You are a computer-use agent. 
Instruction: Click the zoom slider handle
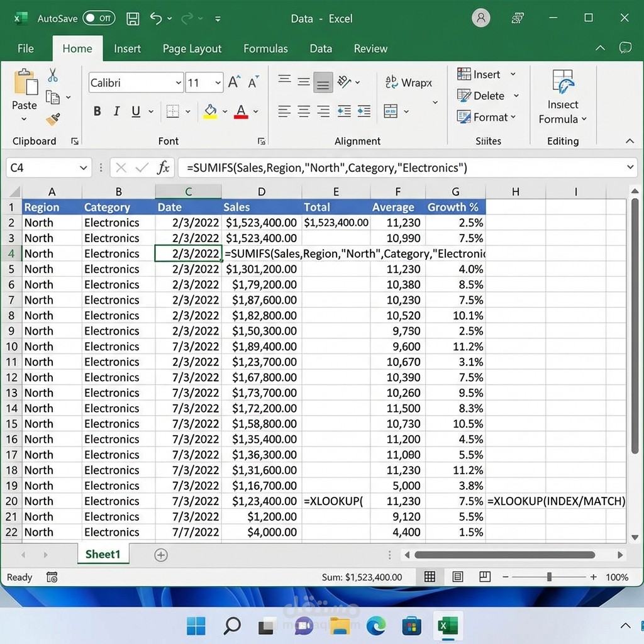pyautogui.click(x=549, y=577)
